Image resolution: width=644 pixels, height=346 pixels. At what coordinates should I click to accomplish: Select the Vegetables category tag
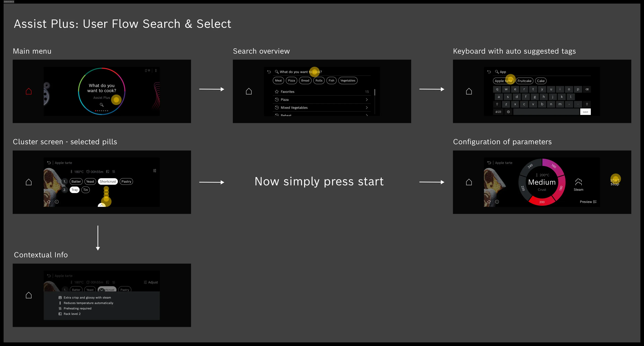pos(348,81)
